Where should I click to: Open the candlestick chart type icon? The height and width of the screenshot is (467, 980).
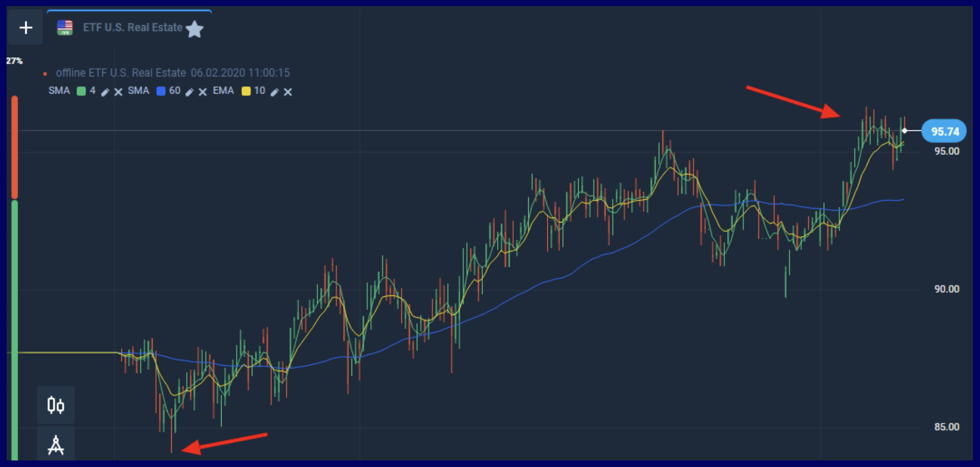(56, 405)
